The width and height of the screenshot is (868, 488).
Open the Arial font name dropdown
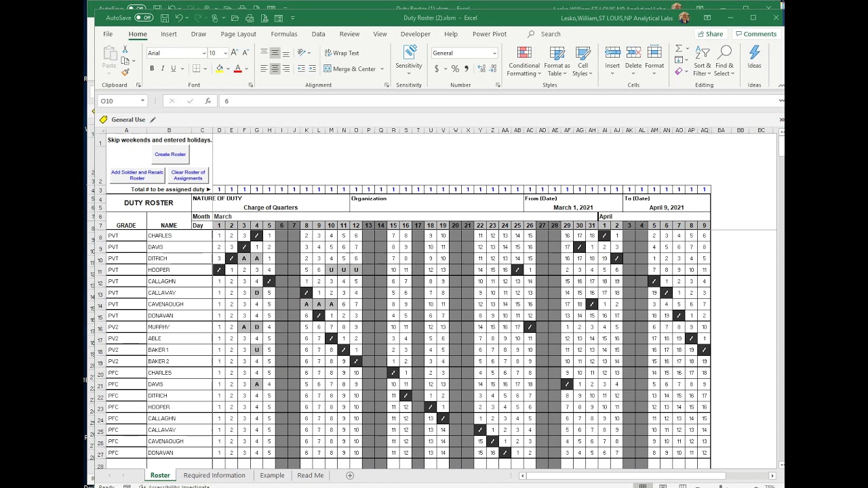[203, 53]
